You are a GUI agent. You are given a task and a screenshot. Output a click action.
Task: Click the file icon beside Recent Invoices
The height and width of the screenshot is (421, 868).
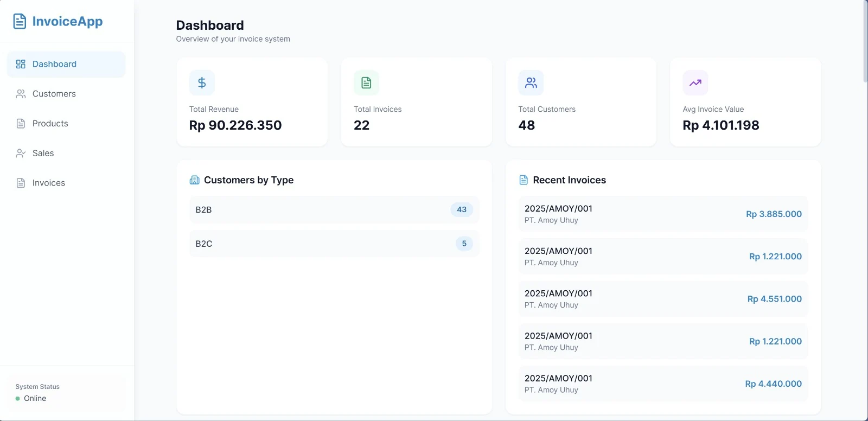coord(524,180)
